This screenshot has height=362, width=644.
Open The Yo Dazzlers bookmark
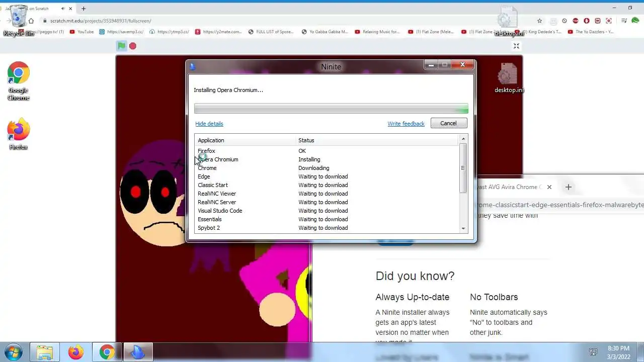pos(591,32)
